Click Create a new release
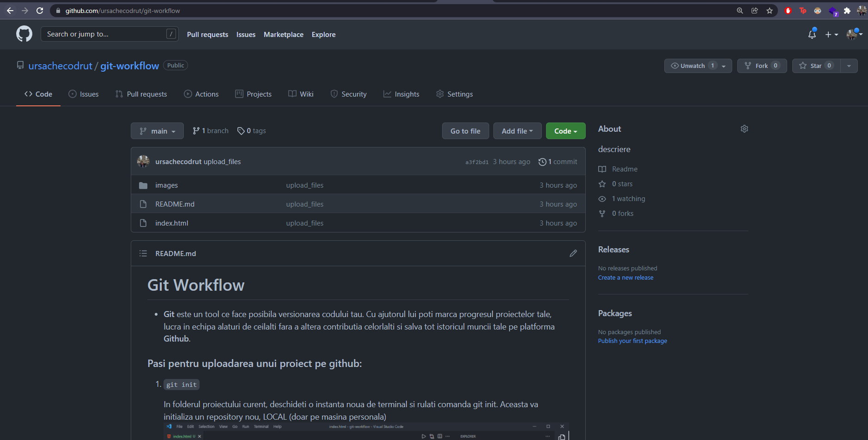This screenshot has height=440, width=868. [x=625, y=278]
